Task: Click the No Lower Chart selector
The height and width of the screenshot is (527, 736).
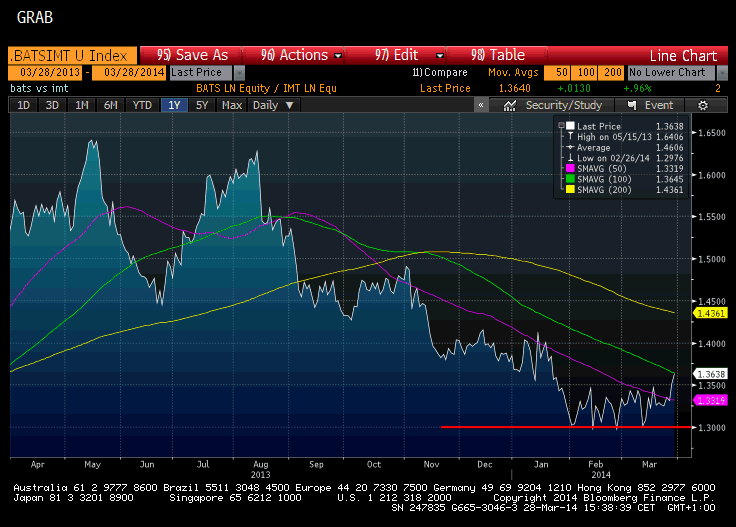Action: [x=671, y=73]
